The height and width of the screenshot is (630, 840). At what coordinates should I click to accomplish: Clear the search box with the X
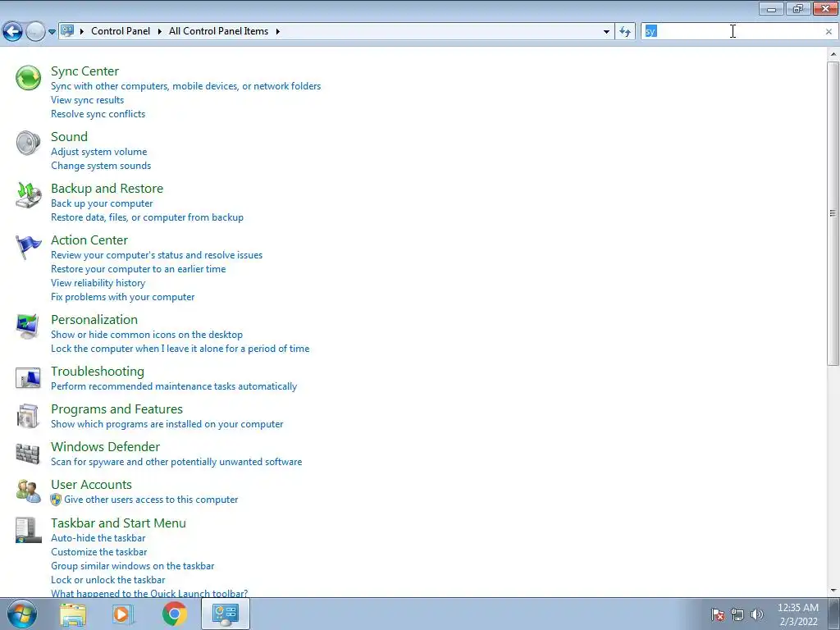click(829, 32)
